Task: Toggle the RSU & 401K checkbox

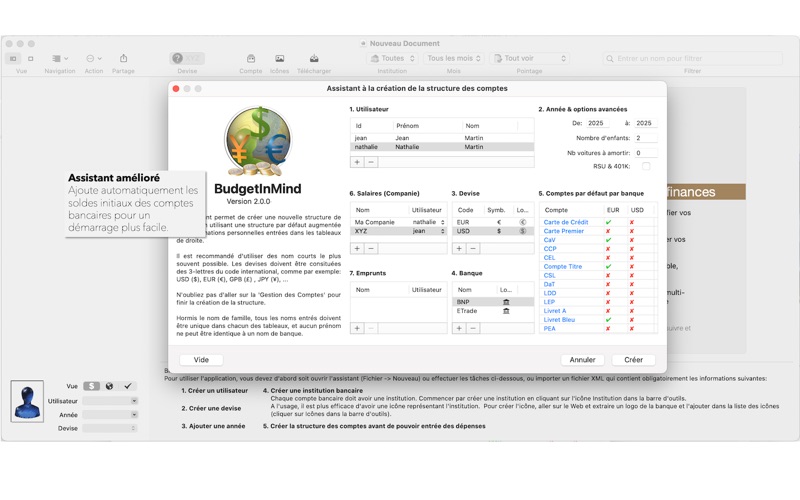Action: (x=646, y=166)
